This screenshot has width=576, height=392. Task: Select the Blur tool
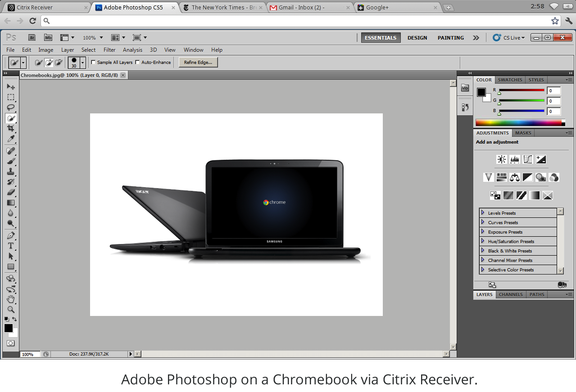[11, 213]
